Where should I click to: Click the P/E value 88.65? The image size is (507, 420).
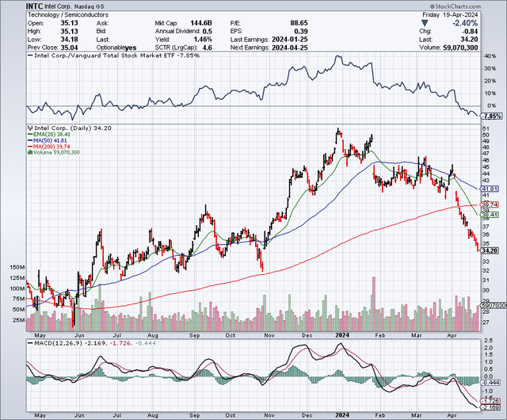coord(299,23)
